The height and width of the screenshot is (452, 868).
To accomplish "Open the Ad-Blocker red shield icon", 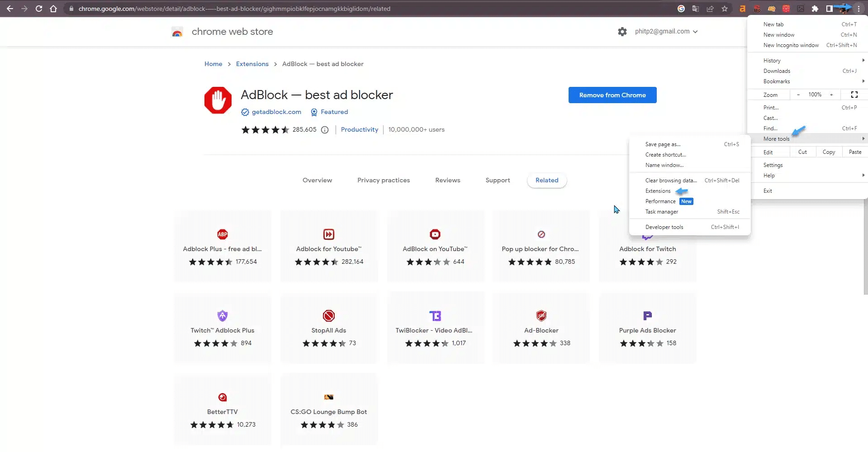I will point(541,316).
